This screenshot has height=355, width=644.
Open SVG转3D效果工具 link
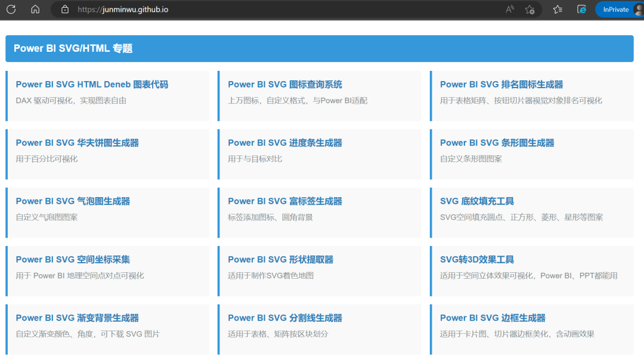click(477, 259)
